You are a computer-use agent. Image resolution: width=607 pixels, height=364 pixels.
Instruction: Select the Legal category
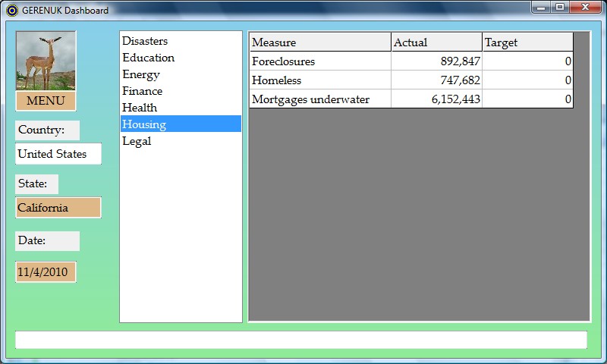tap(137, 141)
